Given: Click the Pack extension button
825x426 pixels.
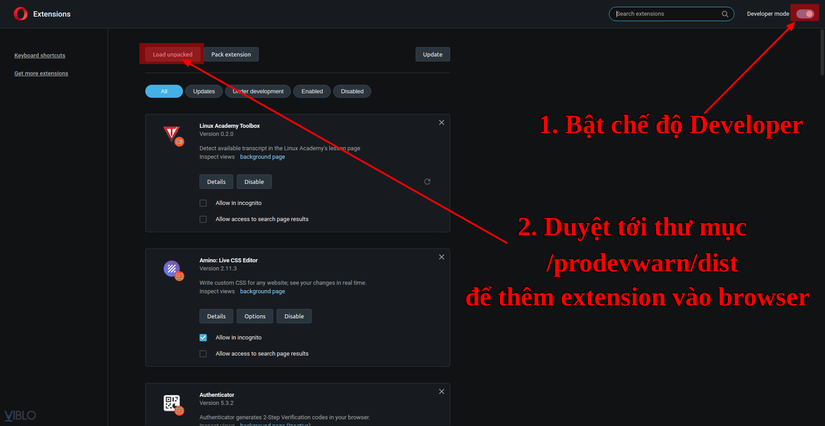Looking at the screenshot, I should pos(231,54).
